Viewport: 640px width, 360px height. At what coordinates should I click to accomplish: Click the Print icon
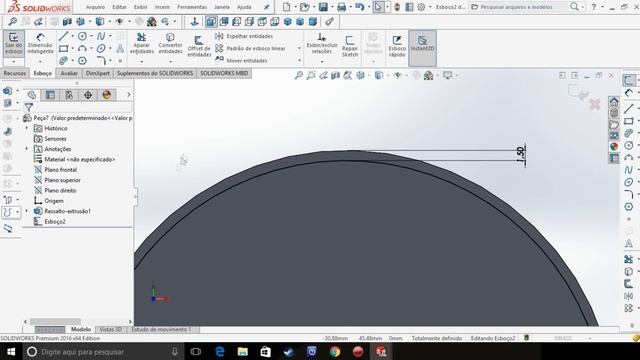342,7
